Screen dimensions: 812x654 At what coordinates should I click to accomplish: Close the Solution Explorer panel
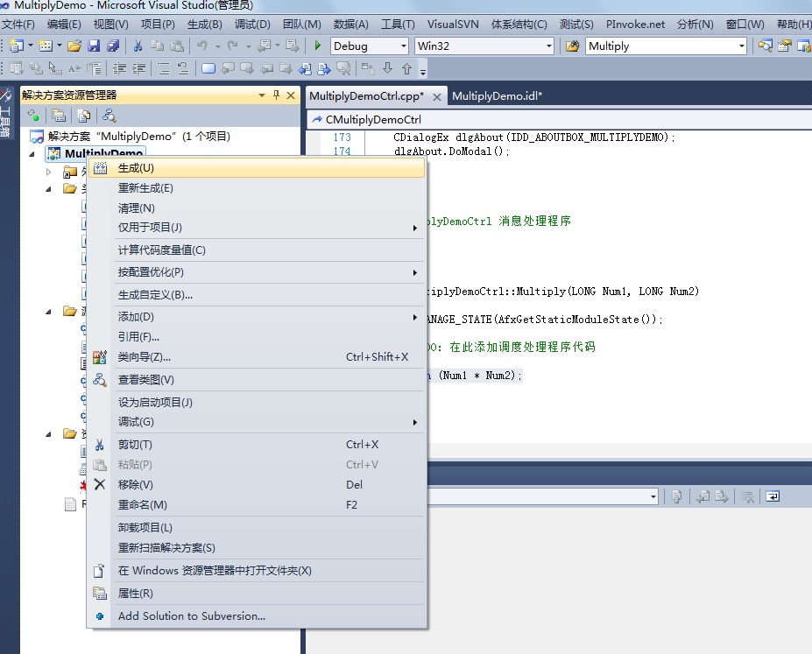click(x=291, y=95)
